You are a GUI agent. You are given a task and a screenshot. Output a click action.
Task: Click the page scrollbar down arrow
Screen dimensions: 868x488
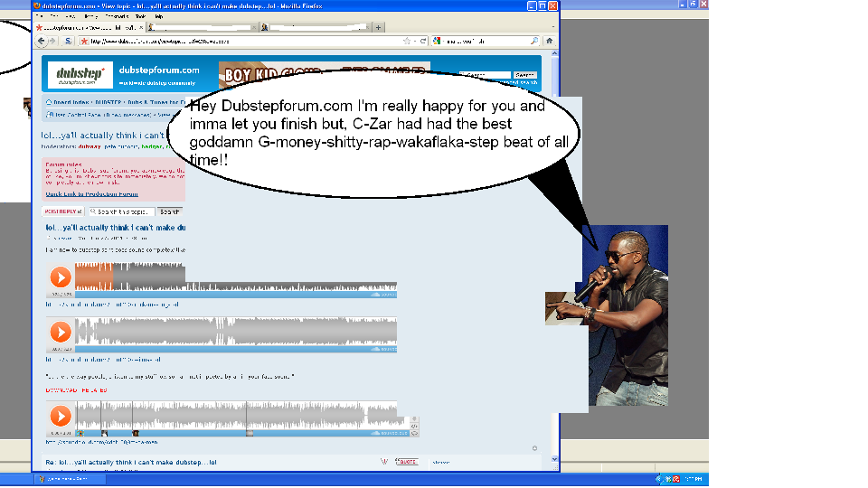click(x=554, y=459)
